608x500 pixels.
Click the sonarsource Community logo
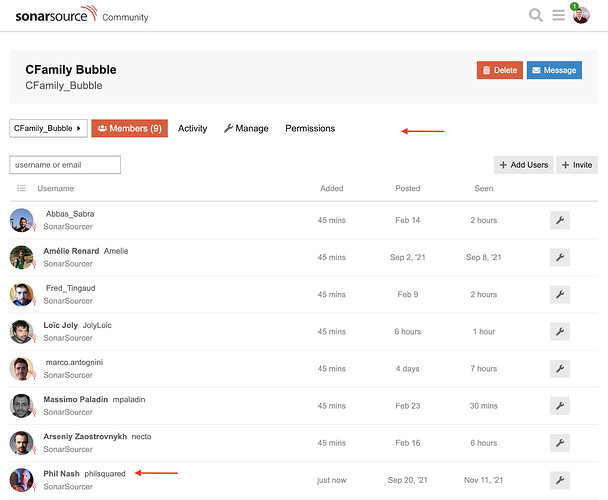pos(82,15)
